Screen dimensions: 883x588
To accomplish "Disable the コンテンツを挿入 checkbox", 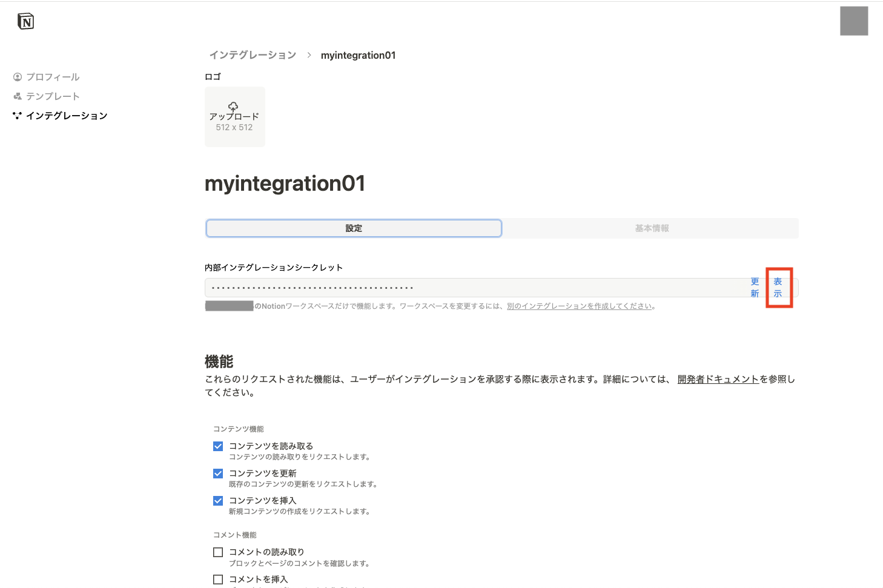I will 218,500.
